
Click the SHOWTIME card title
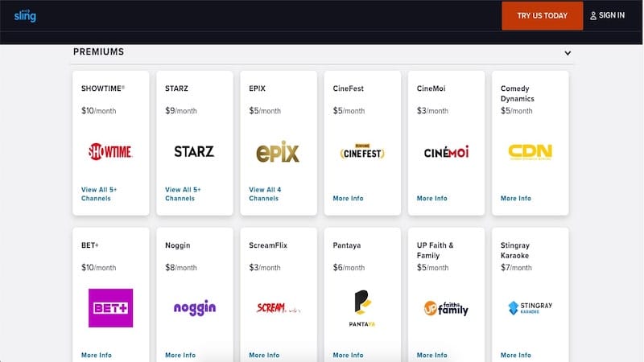coord(103,88)
